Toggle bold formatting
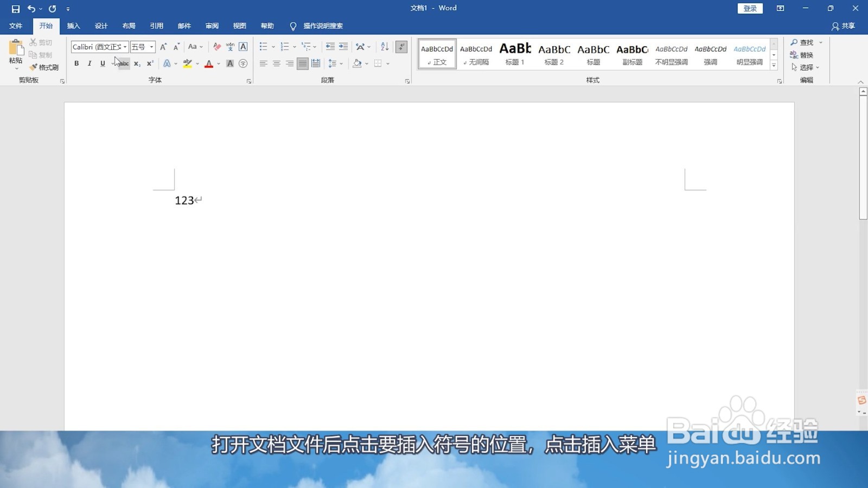This screenshot has height=488, width=868. click(76, 63)
